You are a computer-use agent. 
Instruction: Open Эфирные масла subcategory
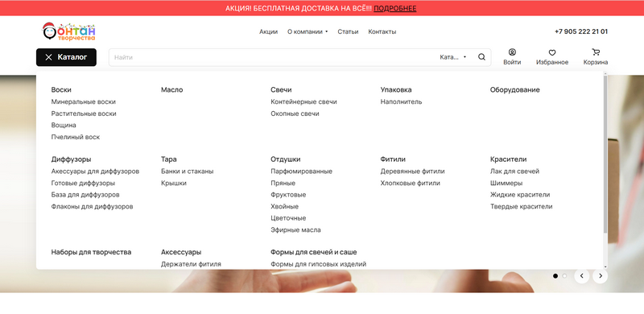(x=295, y=229)
